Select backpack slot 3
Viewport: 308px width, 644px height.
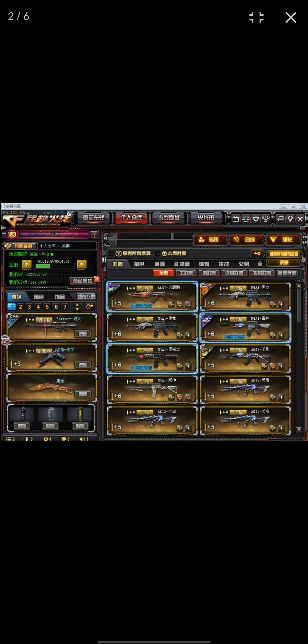pyautogui.click(x=29, y=307)
